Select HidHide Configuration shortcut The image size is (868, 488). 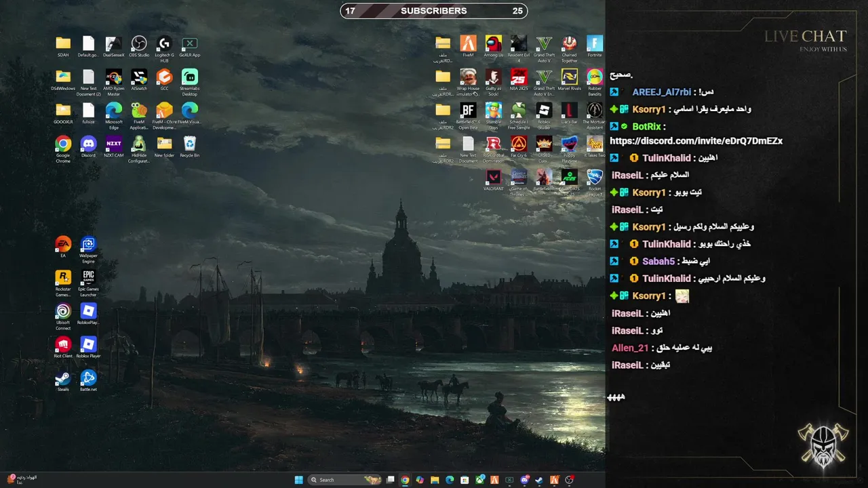click(139, 148)
